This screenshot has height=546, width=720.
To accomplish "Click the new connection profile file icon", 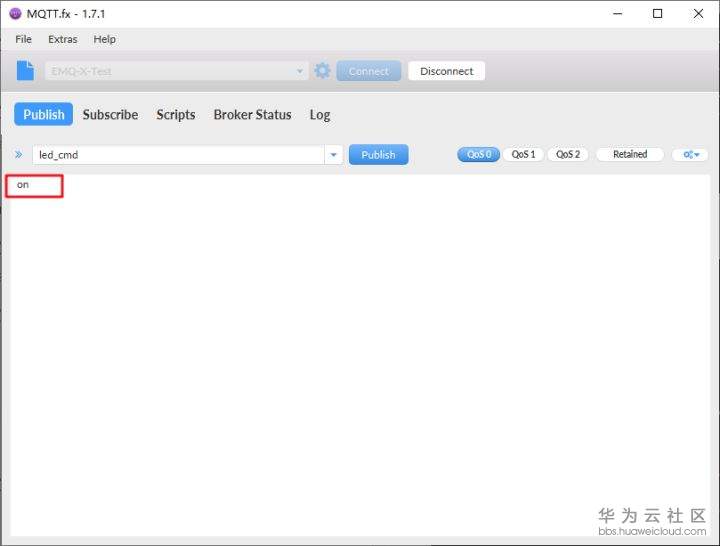I will pos(25,71).
